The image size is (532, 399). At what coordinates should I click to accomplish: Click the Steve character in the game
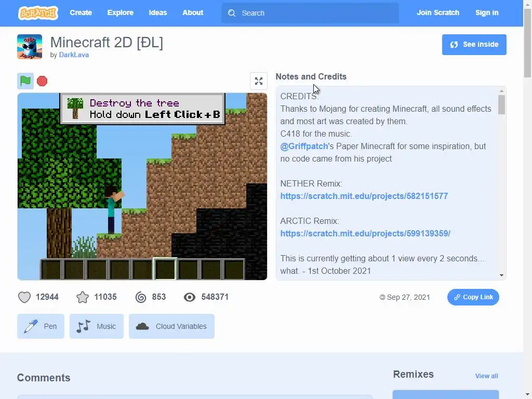point(113,210)
